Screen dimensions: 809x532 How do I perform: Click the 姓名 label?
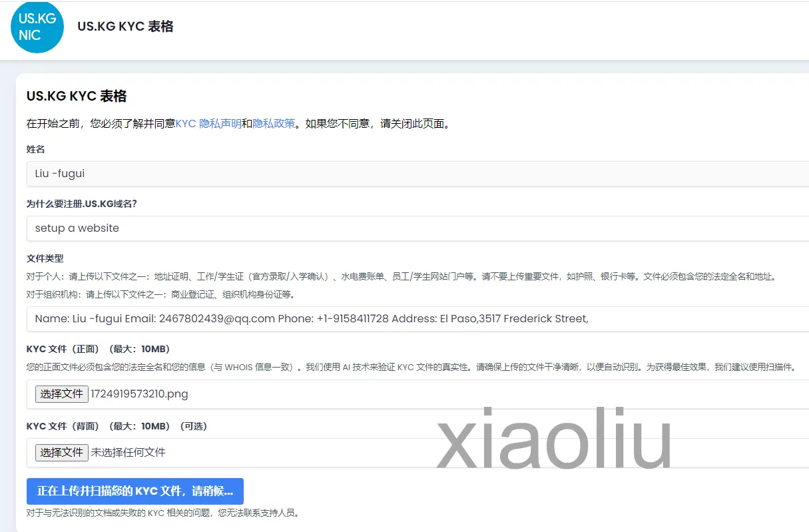click(x=36, y=149)
